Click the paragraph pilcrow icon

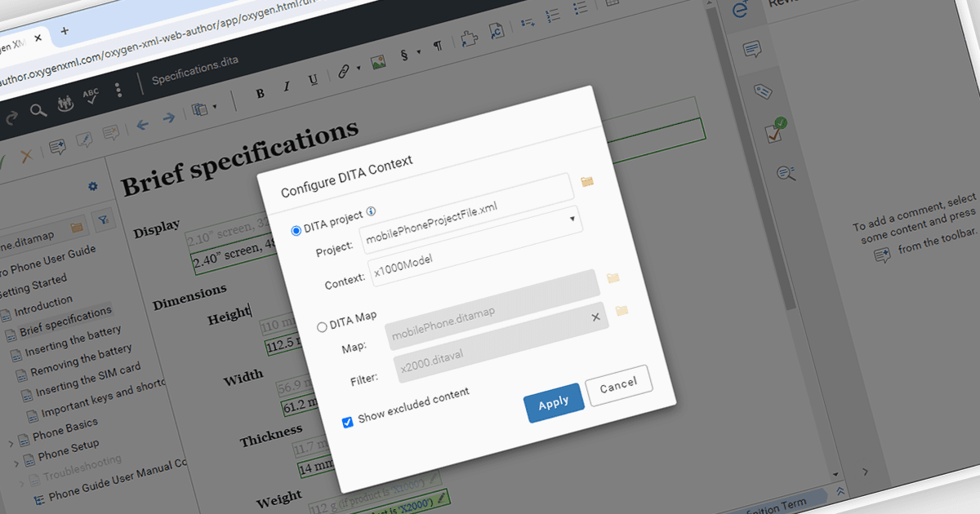point(439,47)
